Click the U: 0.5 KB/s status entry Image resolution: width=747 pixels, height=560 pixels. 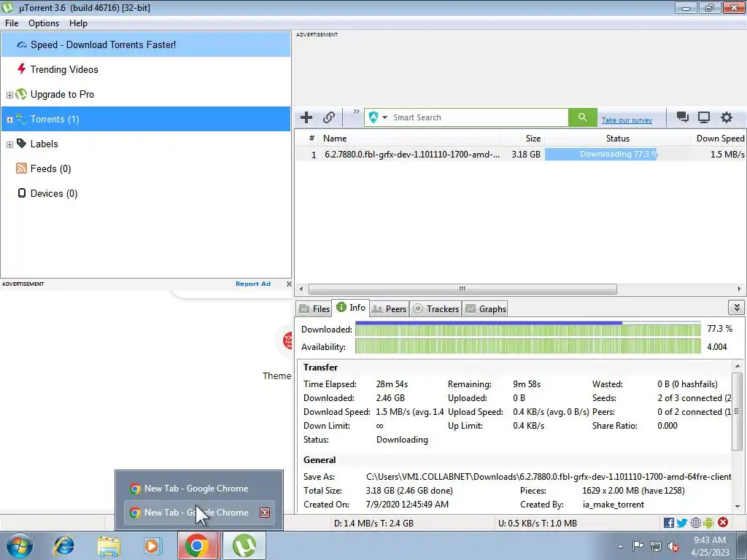click(538, 523)
